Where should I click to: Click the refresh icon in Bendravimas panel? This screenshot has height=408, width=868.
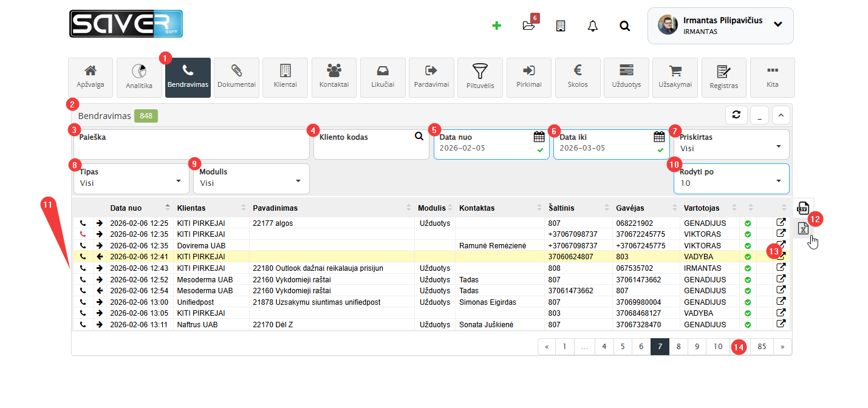click(x=736, y=115)
